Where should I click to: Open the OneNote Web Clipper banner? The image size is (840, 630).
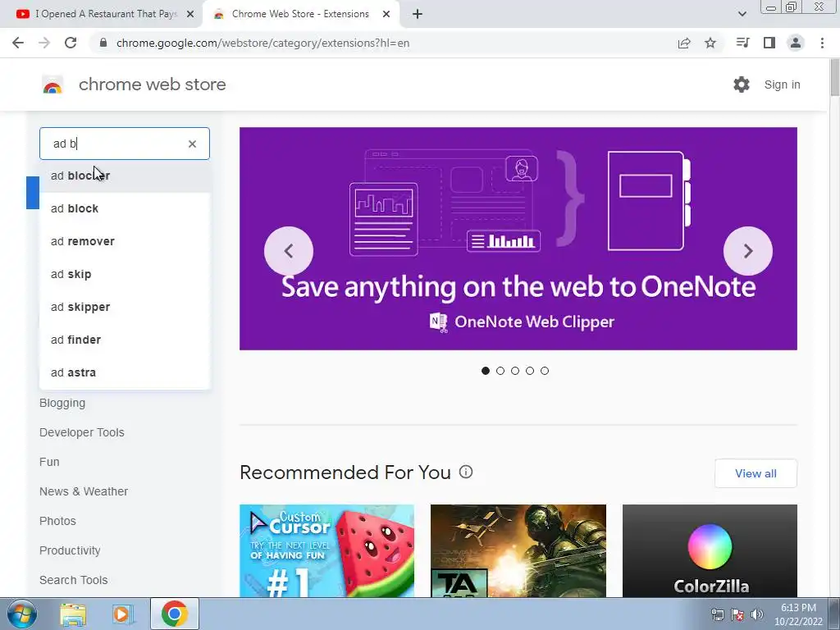[518, 239]
